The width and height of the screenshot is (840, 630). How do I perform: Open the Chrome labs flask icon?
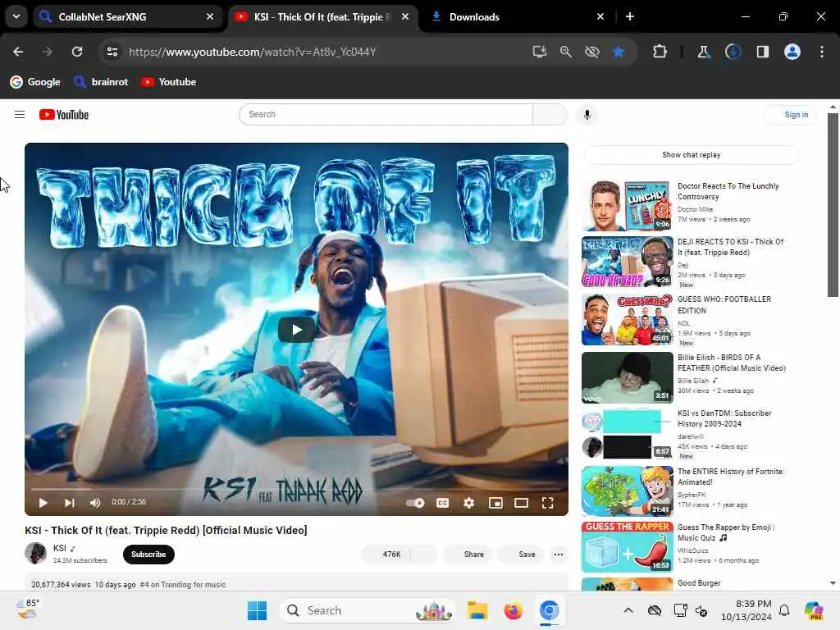(x=703, y=52)
